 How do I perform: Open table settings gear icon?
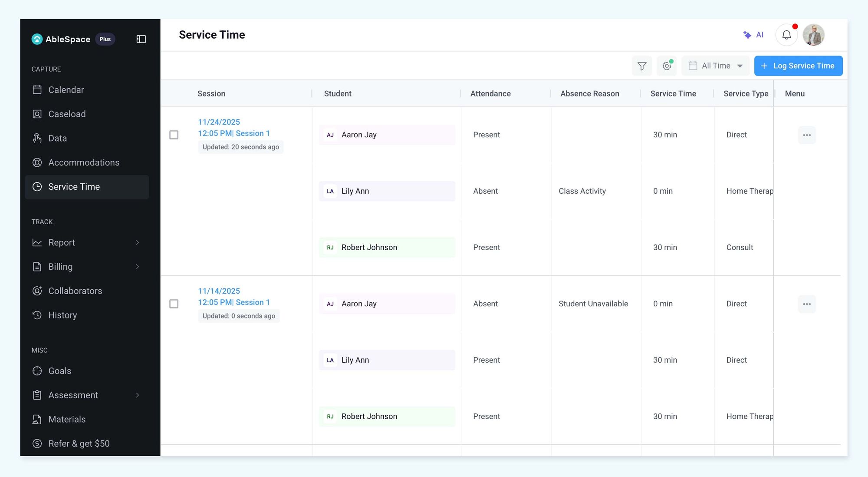pos(667,66)
